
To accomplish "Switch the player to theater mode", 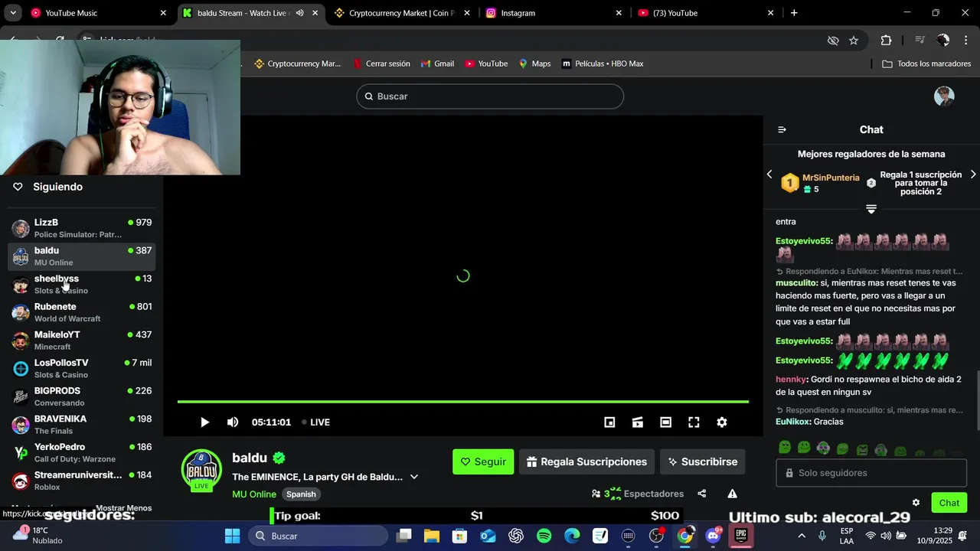I will pyautogui.click(x=665, y=422).
